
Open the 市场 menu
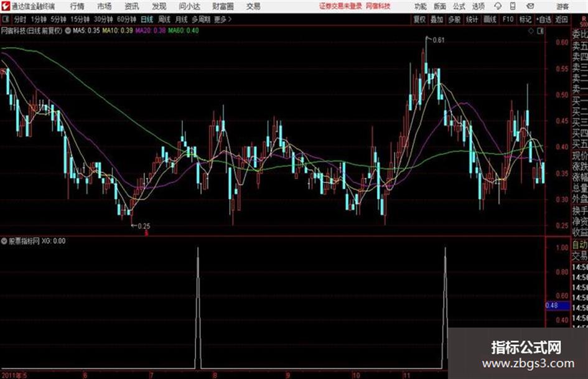click(x=105, y=6)
